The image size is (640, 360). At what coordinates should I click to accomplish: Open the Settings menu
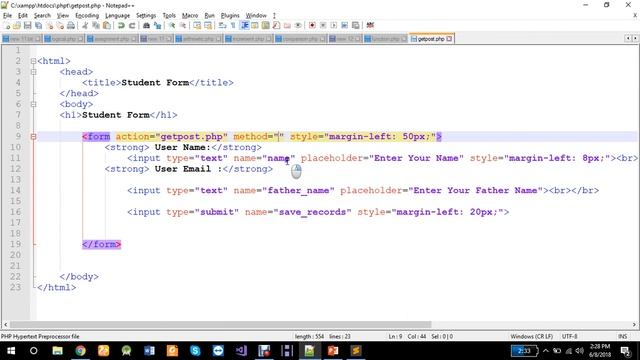pyautogui.click(x=146, y=16)
